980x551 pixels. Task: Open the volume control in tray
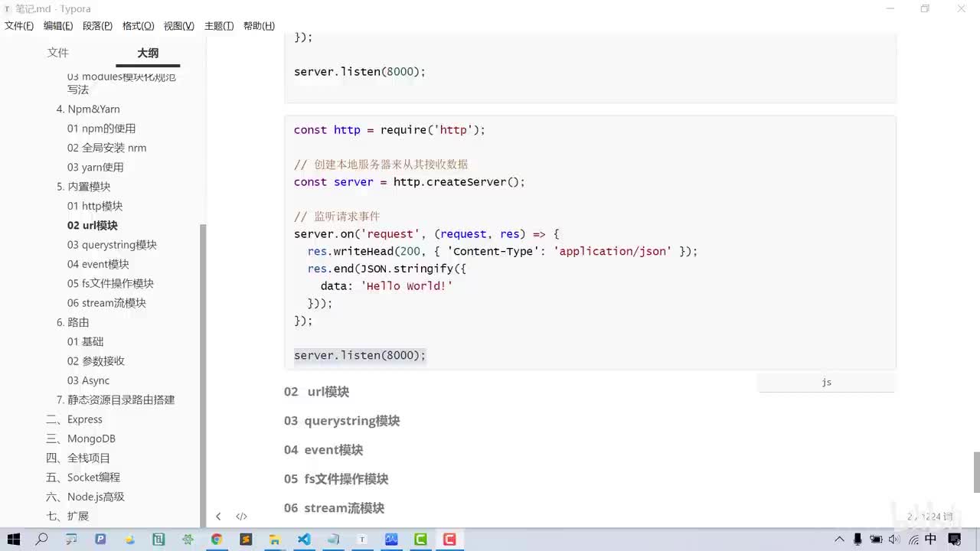point(895,539)
